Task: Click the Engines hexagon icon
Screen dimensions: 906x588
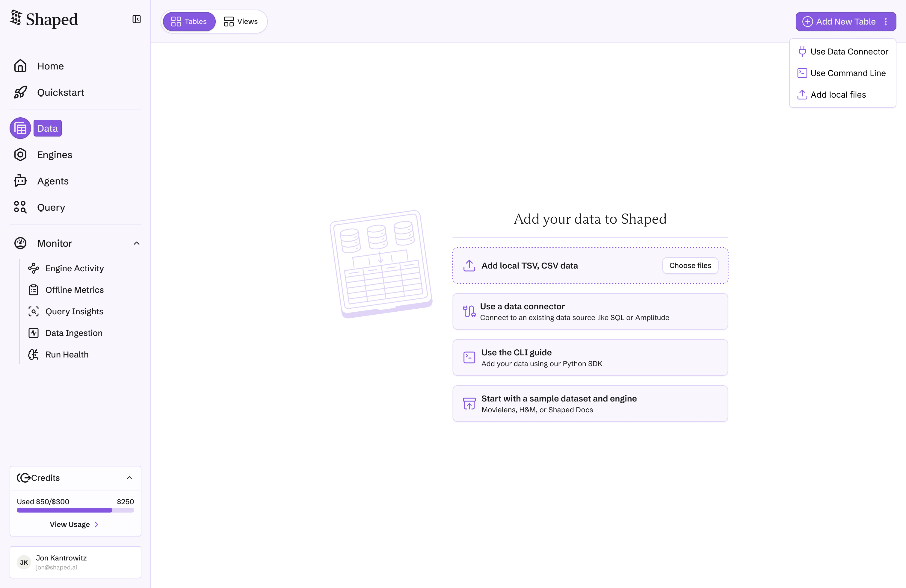Action: [20, 154]
